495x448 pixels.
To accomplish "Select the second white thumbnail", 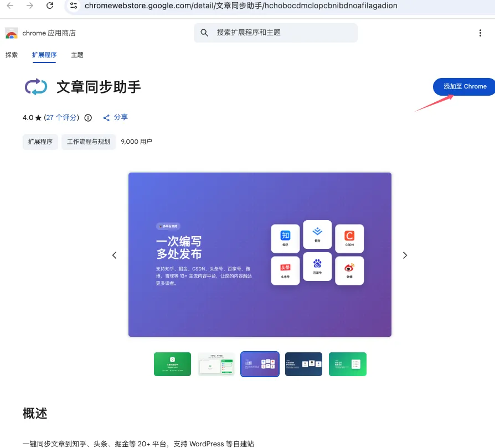I will point(216,364).
